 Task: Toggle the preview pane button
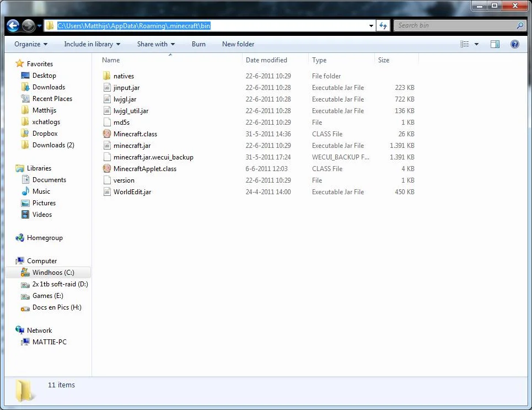(x=495, y=44)
